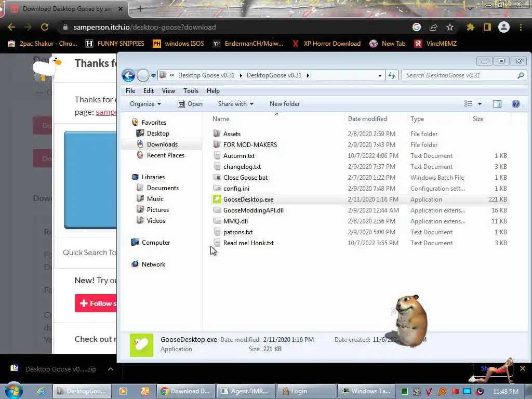
Task: Switch to Login taskbar window
Action: click(x=306, y=391)
